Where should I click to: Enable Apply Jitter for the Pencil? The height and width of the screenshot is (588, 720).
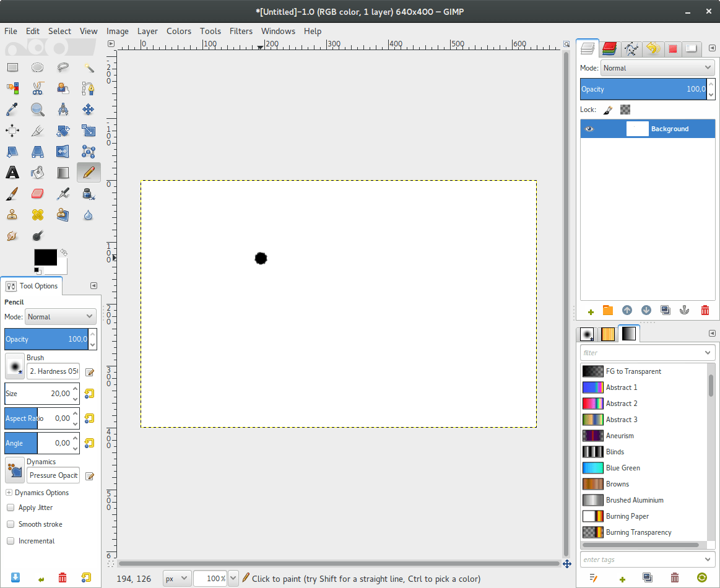10,508
